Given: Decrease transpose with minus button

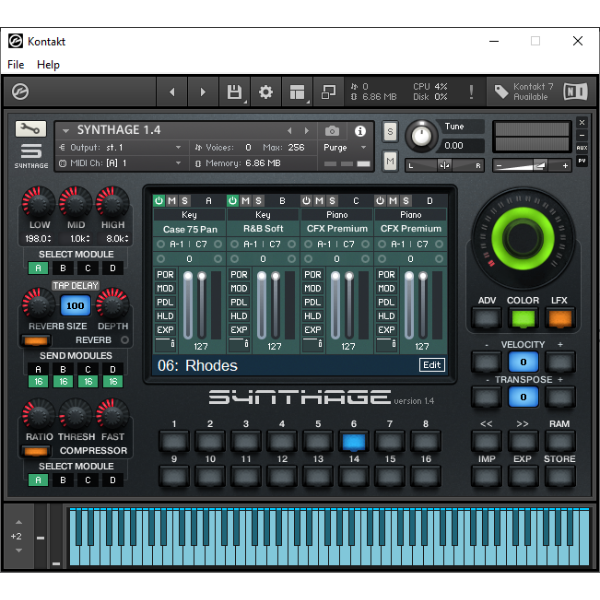Looking at the screenshot, I should [x=486, y=397].
